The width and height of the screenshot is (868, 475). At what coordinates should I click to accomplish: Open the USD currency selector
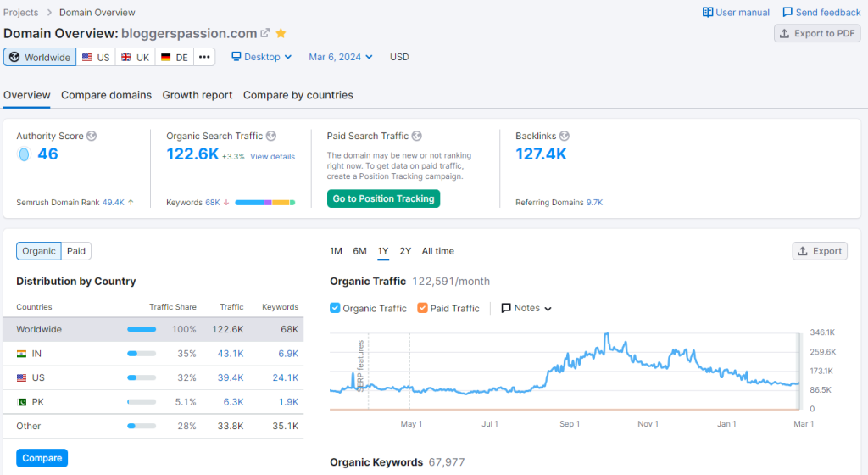click(x=399, y=57)
